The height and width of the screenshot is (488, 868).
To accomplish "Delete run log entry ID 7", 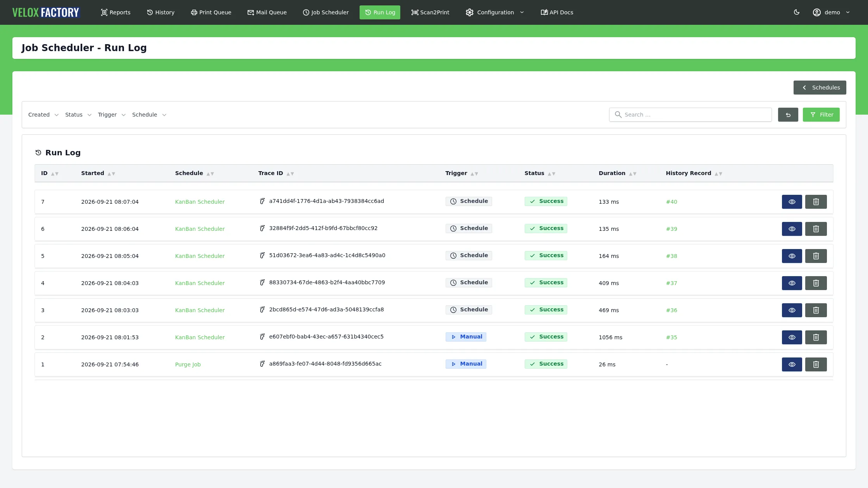I will click(x=816, y=202).
